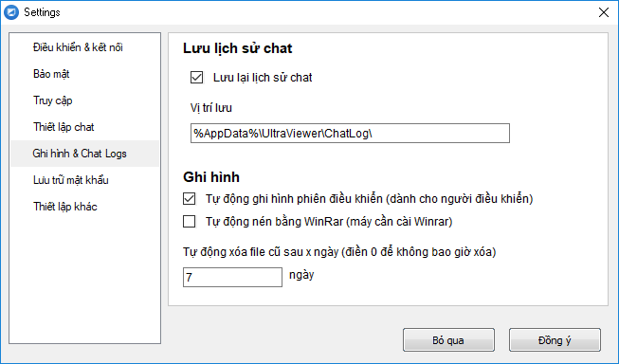This screenshot has width=619, height=364.
Task: Confirm with the Đồng ý button
Action: (555, 340)
